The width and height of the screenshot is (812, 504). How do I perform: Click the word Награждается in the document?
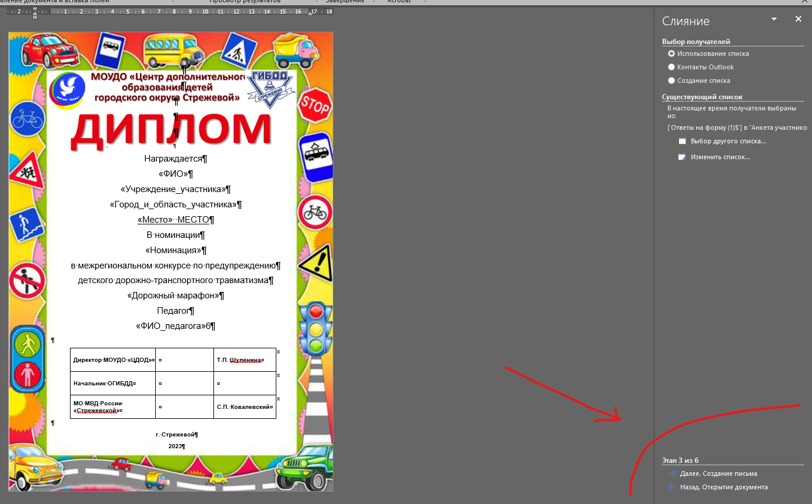pos(173,159)
